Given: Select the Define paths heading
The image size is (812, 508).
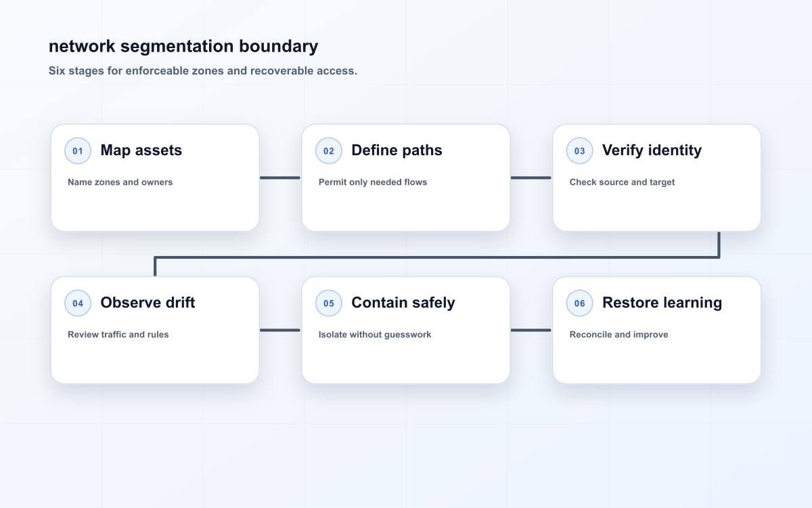Looking at the screenshot, I should [397, 150].
